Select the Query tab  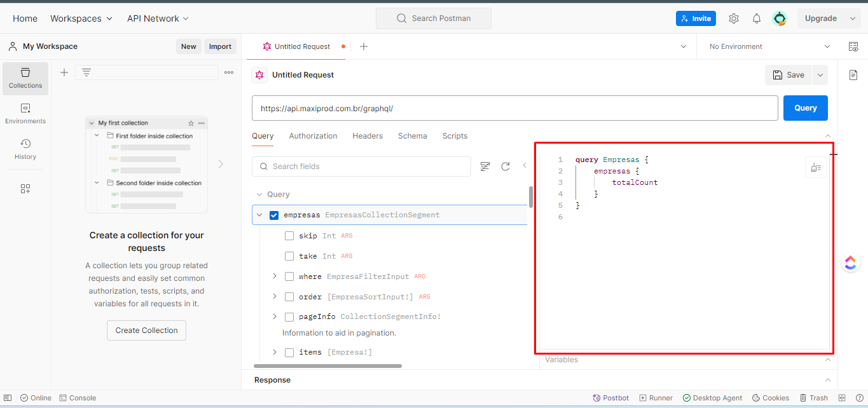coord(263,136)
